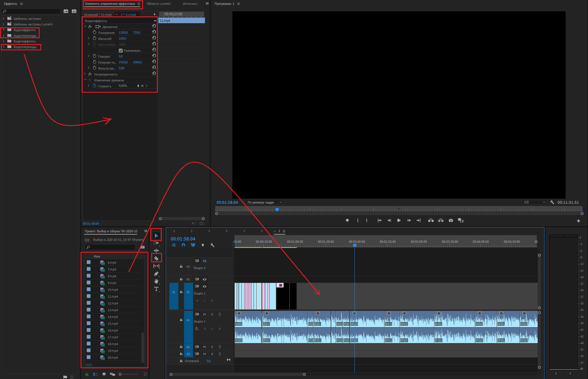
Task: Click the Export Frame camera icon
Action: pos(451,220)
